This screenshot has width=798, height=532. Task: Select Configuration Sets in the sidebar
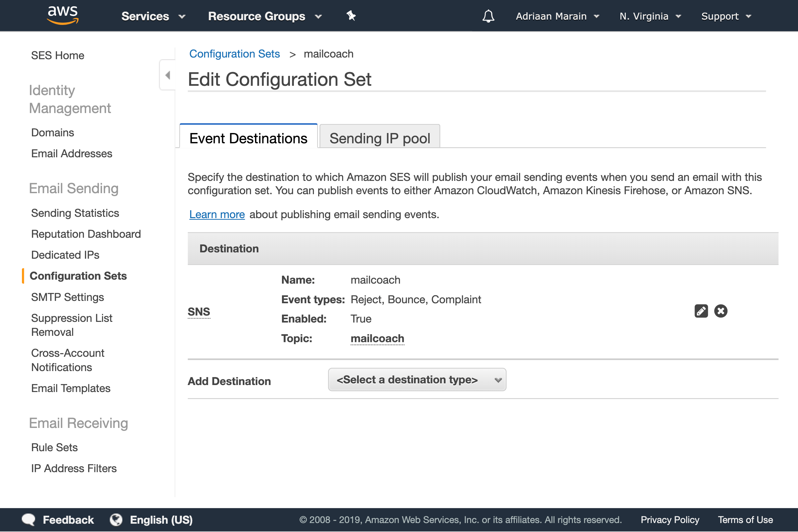[x=78, y=276]
